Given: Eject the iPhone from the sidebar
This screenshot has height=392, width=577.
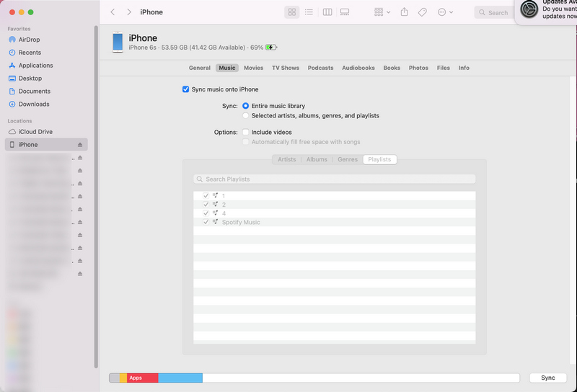Looking at the screenshot, I should (x=80, y=145).
